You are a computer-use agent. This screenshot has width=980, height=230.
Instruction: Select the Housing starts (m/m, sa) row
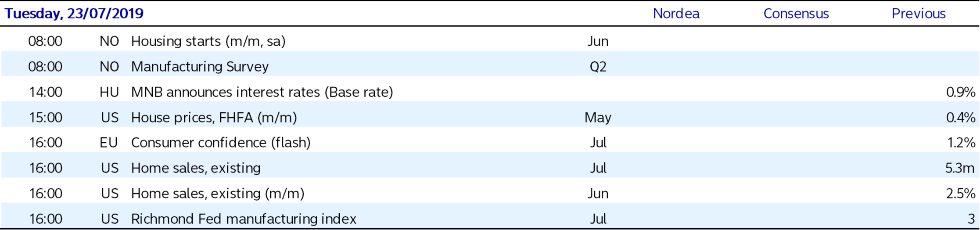[208, 41]
